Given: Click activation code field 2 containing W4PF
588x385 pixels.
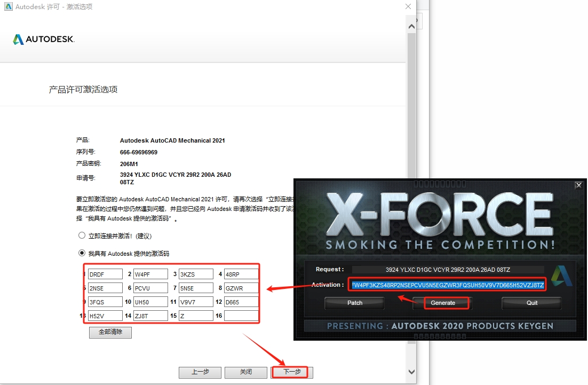Looking at the screenshot, I should (x=151, y=274).
